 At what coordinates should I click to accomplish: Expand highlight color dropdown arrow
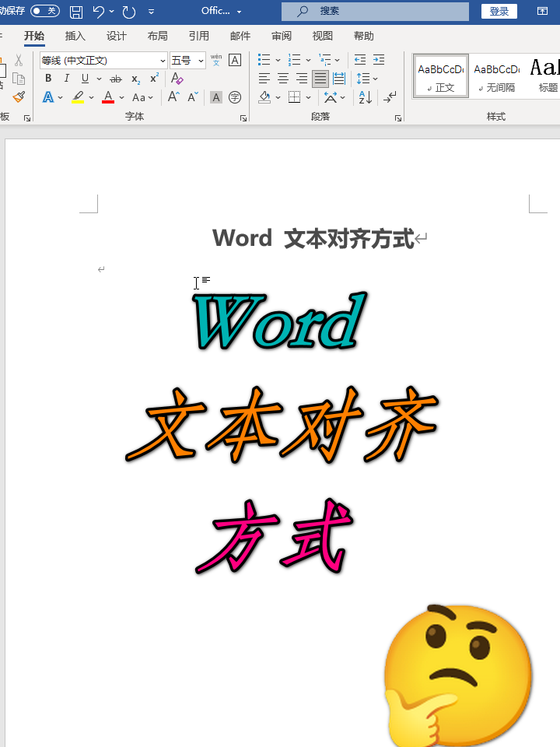pos(92,98)
